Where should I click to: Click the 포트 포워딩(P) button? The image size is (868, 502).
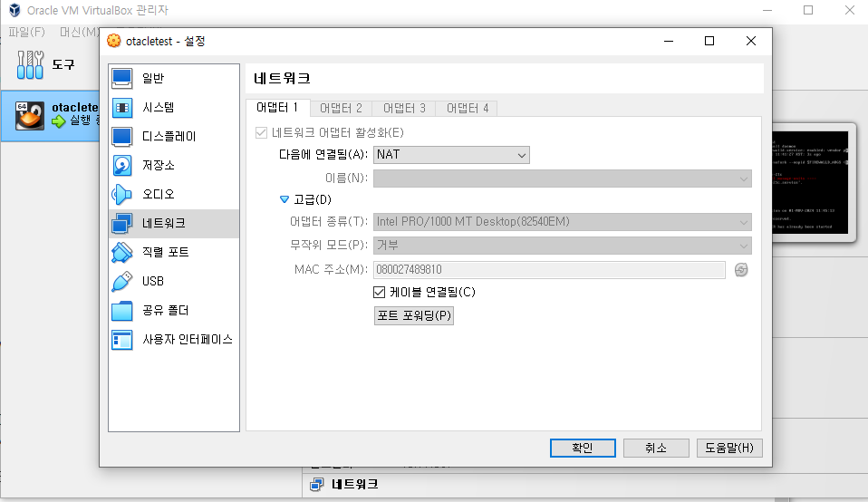(x=414, y=315)
